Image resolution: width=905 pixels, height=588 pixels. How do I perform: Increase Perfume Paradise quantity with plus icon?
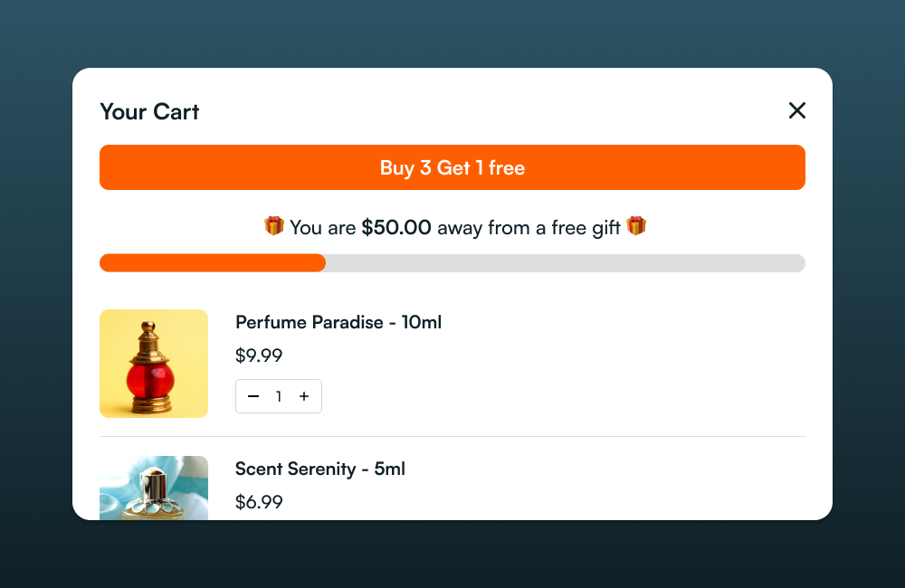[304, 396]
